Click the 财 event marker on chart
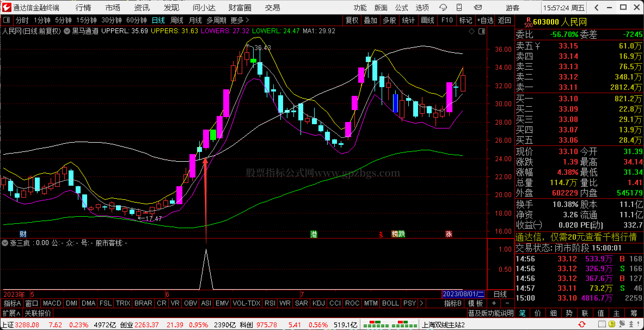Screen dimensions: 644x330 (23, 234)
